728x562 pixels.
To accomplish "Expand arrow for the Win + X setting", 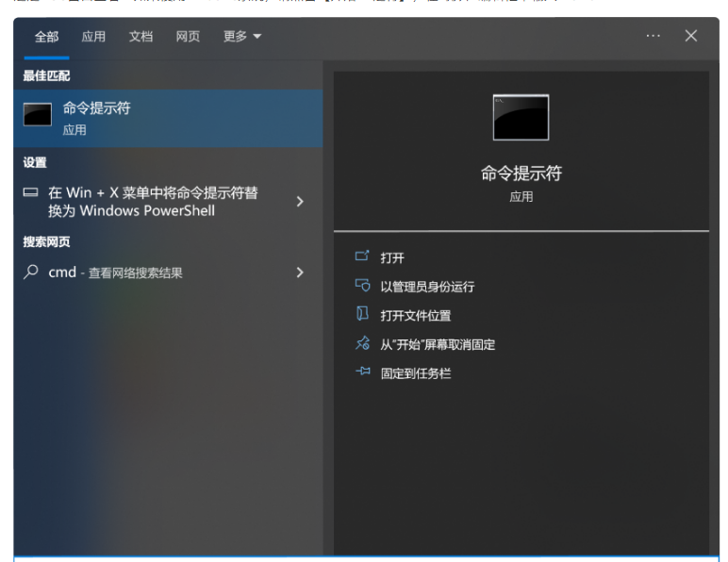I will (x=300, y=202).
